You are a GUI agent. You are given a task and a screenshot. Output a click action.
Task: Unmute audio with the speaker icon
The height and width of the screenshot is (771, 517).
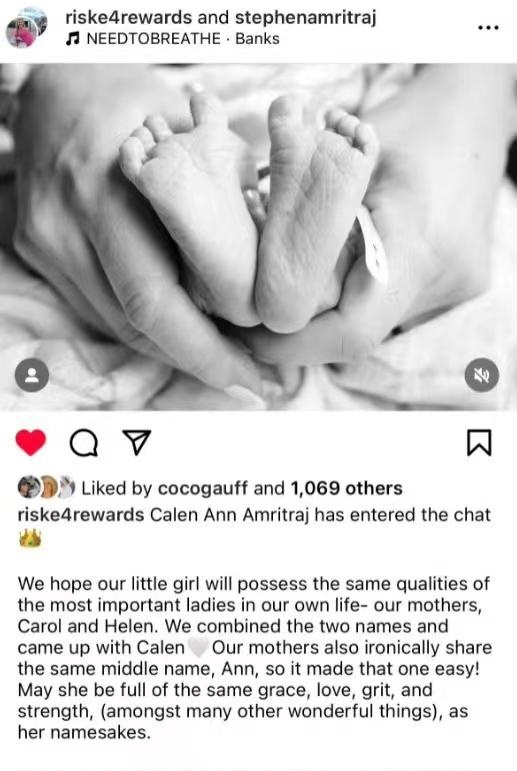(x=482, y=375)
